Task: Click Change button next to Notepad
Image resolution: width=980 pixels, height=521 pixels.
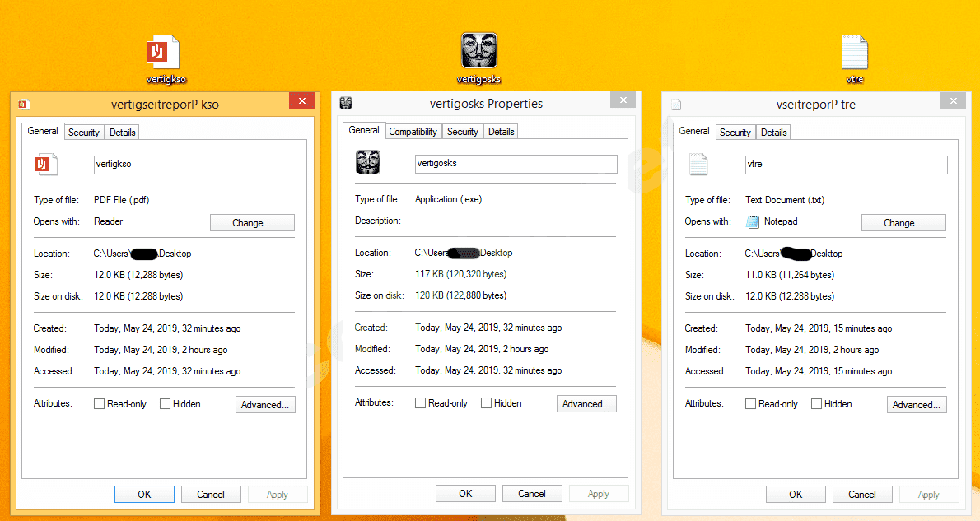Action: (x=903, y=223)
